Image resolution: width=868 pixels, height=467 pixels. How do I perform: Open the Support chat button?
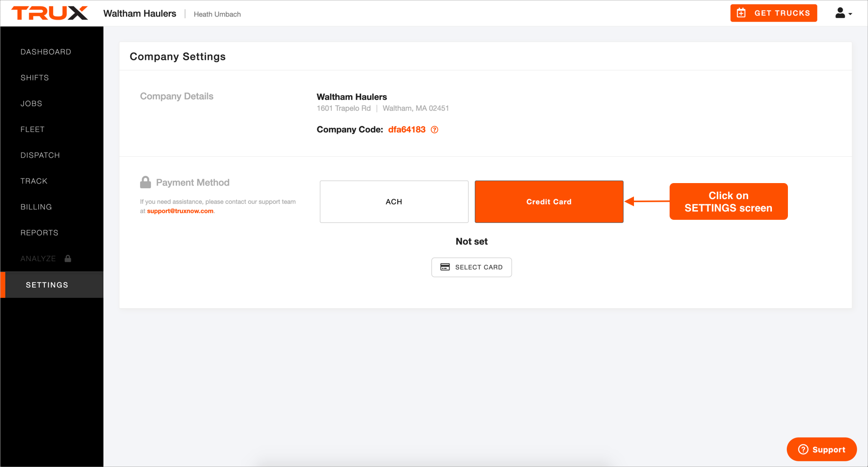(822, 449)
